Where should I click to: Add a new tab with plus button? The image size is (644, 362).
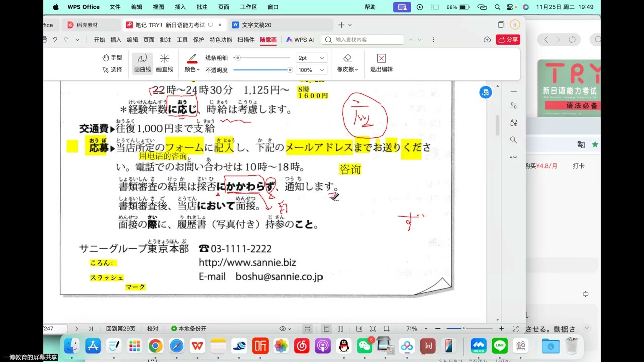[341, 25]
